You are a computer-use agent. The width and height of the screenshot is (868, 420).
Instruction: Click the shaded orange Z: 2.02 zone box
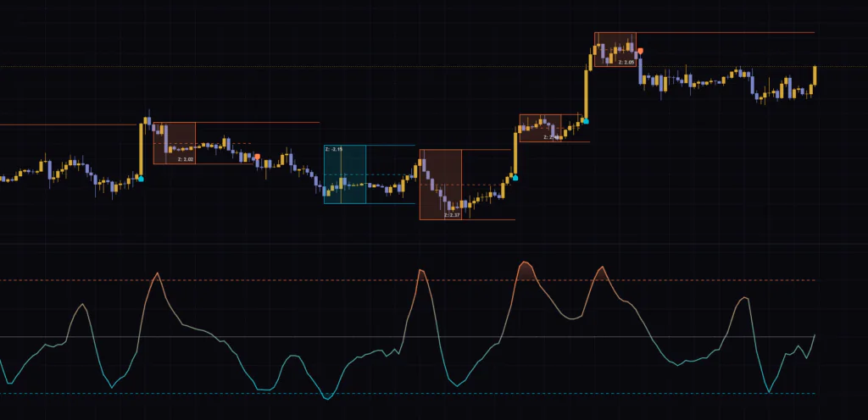[x=175, y=143]
